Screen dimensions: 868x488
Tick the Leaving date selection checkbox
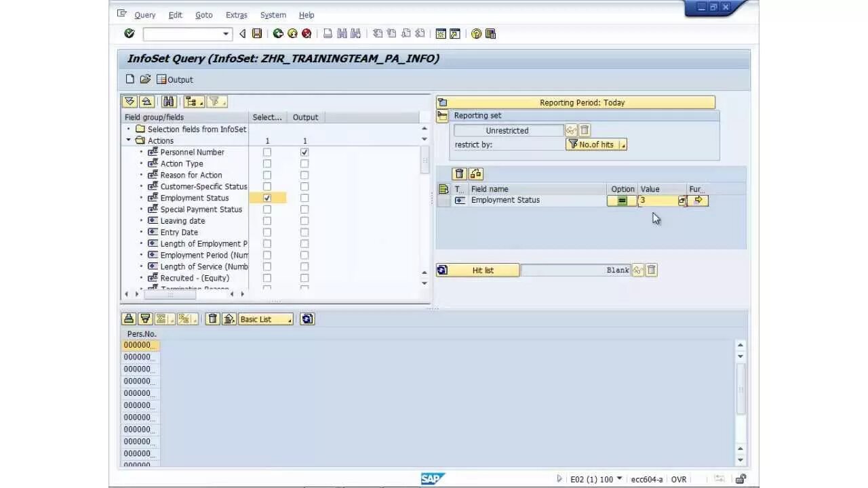coord(267,221)
